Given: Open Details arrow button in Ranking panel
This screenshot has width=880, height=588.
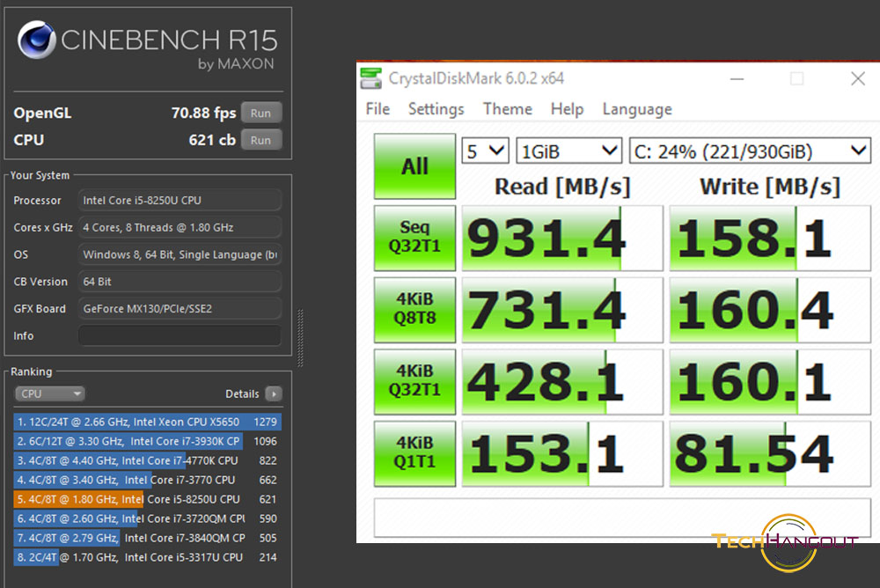Looking at the screenshot, I should (x=274, y=393).
